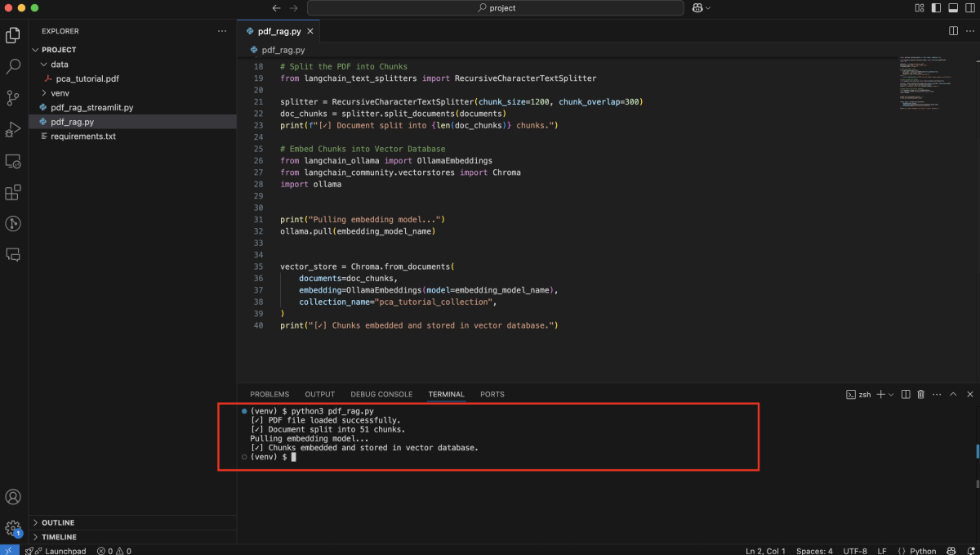
Task: Switch to the PORTS tab
Action: [x=492, y=394]
